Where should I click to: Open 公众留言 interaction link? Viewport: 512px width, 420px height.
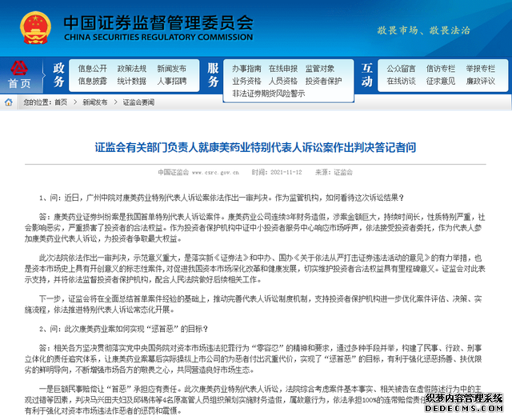coord(401,69)
